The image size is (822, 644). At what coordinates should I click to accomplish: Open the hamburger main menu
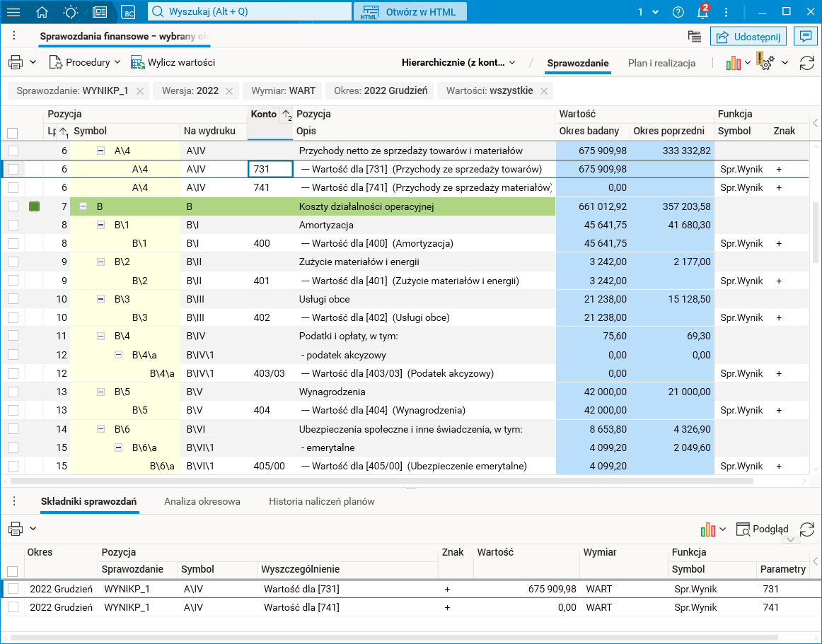coord(13,12)
